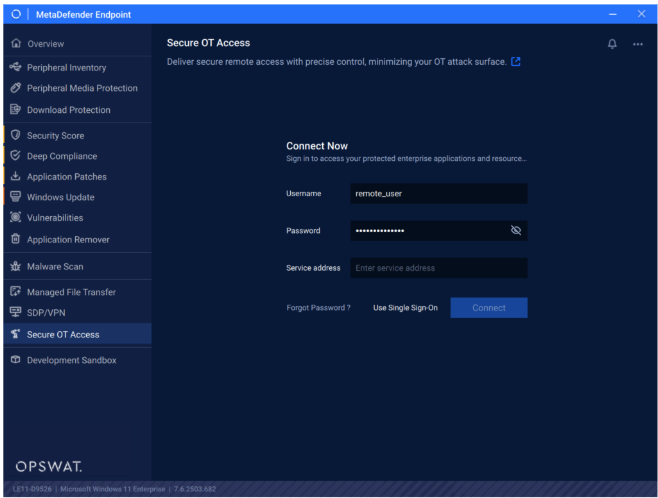Click the Secure OT Access page title
This screenshot has height=498, width=658.
point(208,43)
